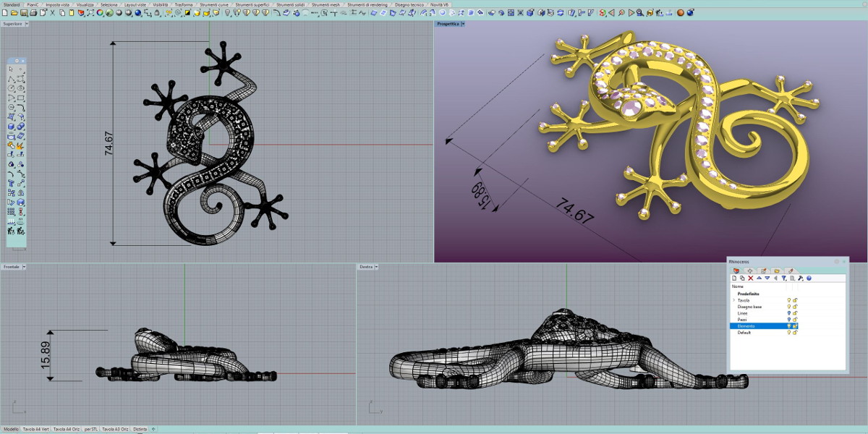
Task: Open the Superiore viewport dropdown arrow
Action: [x=26, y=24]
